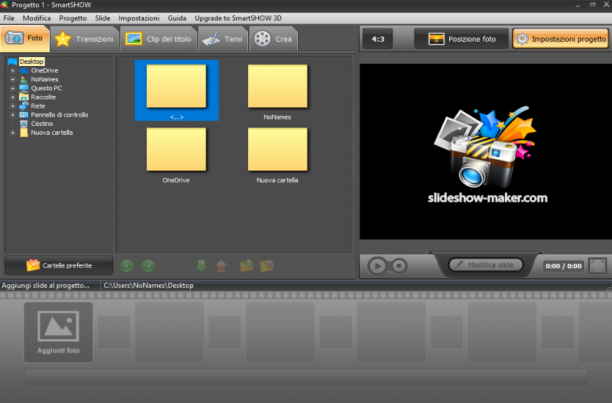Open the File menu
This screenshot has width=612, height=403.
tap(9, 18)
